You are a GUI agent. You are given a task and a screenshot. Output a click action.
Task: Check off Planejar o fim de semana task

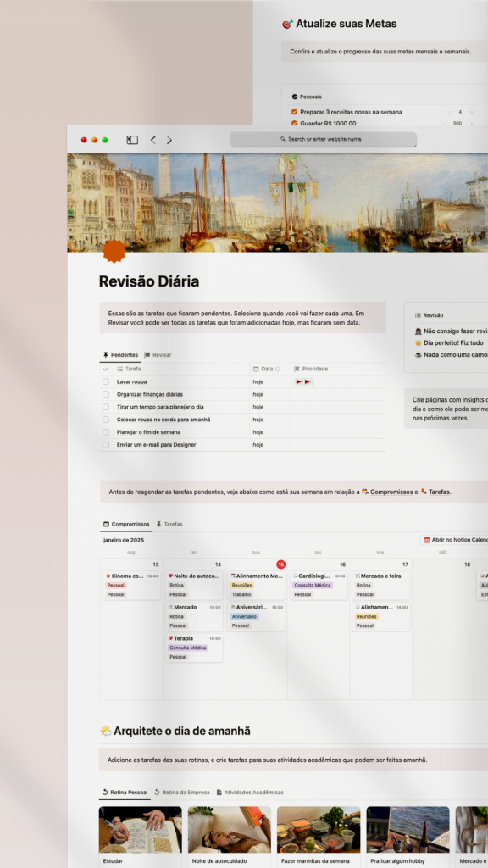point(106,432)
